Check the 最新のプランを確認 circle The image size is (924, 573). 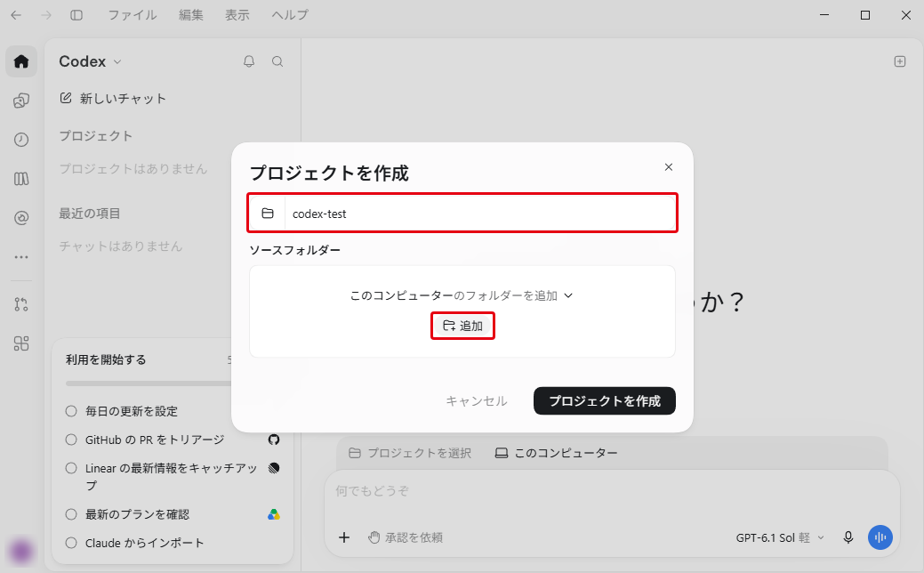(71, 514)
